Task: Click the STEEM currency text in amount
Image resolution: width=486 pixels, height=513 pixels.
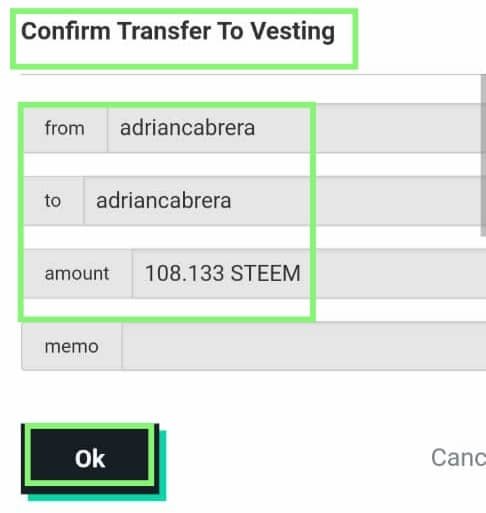Action: point(266,273)
